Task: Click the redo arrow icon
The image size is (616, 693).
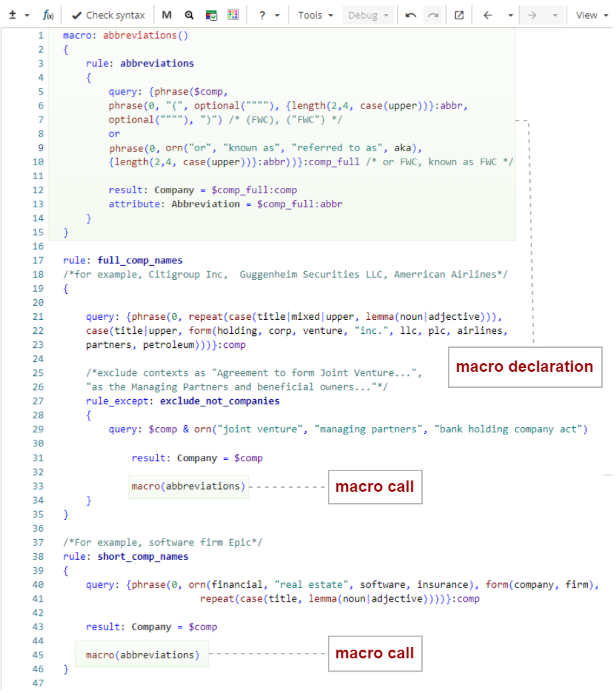Action: pyautogui.click(x=433, y=15)
